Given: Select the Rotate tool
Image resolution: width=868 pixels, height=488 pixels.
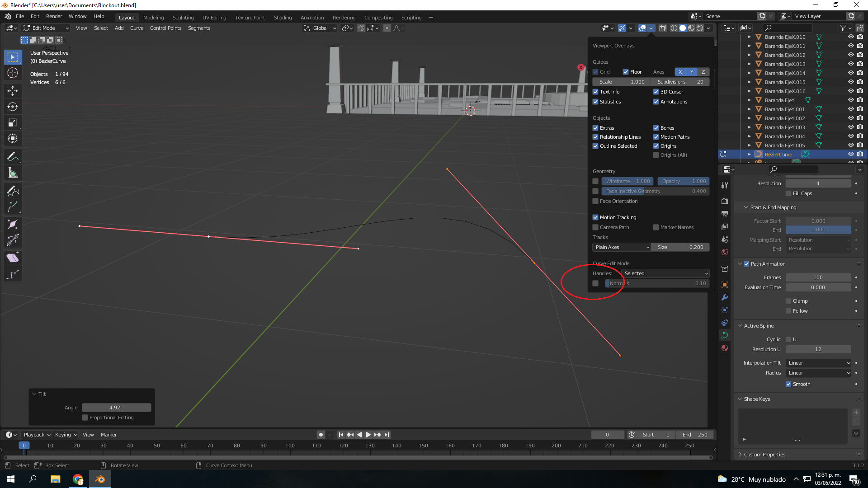Looking at the screenshot, I should [x=13, y=107].
